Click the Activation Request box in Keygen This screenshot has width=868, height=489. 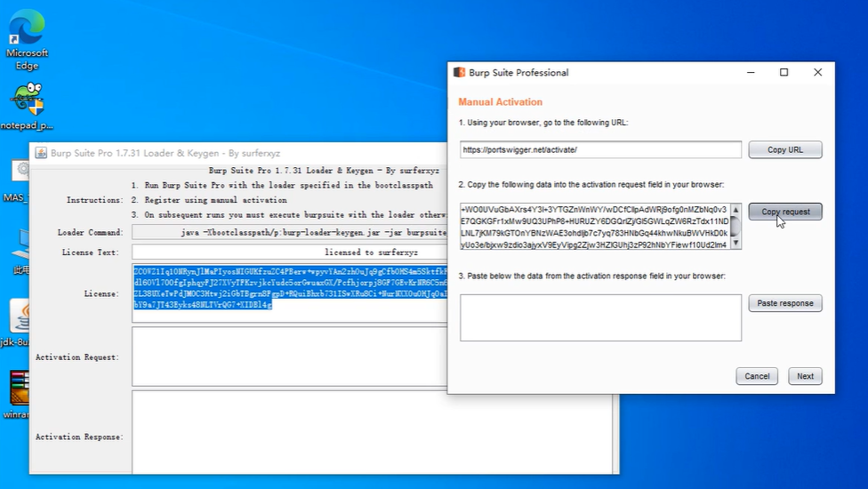pos(290,357)
